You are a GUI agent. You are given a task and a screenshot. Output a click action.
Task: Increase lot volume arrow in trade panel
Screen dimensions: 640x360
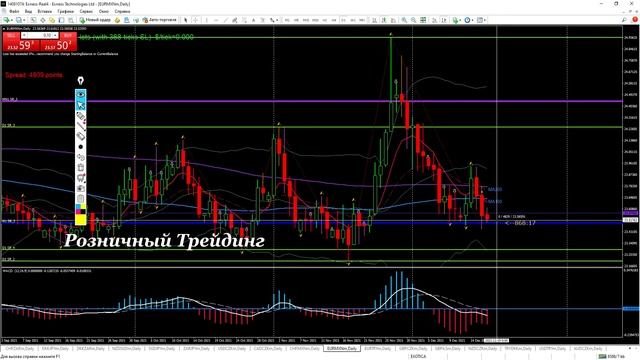pyautogui.click(x=55, y=36)
